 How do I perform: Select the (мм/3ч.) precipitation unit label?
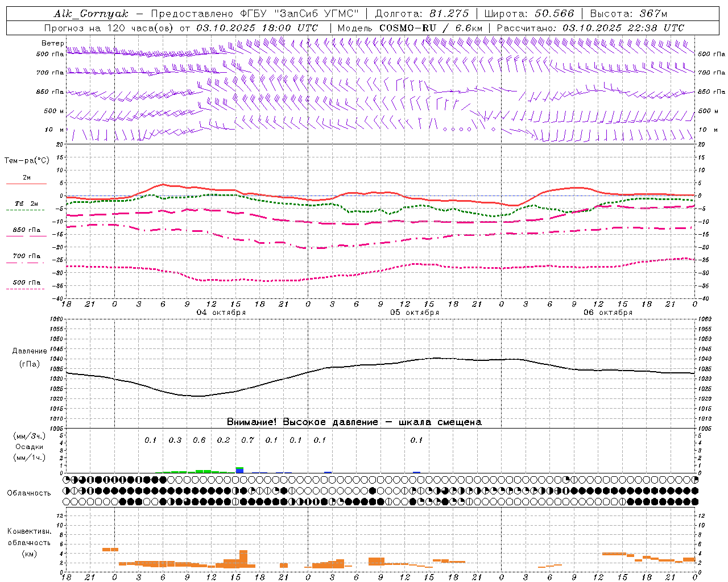[30, 436]
